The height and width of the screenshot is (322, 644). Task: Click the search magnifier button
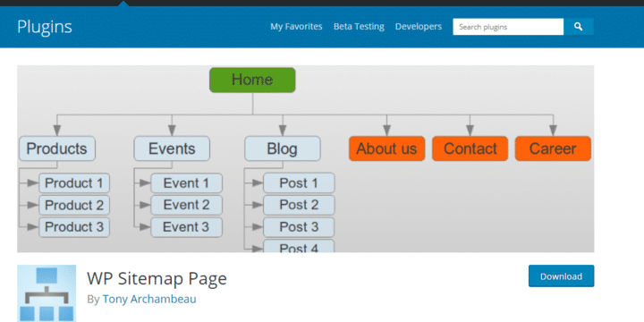tap(579, 27)
